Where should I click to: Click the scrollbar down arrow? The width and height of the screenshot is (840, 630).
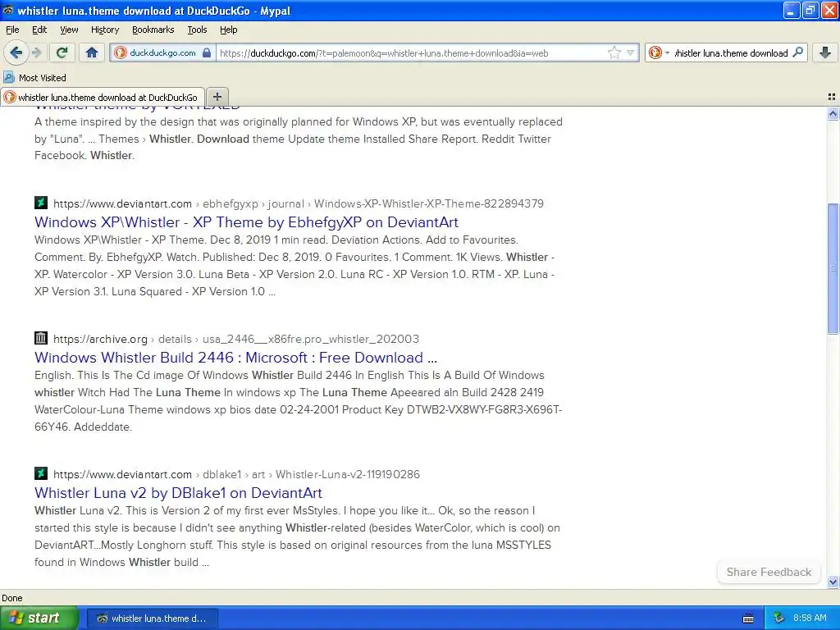833,582
